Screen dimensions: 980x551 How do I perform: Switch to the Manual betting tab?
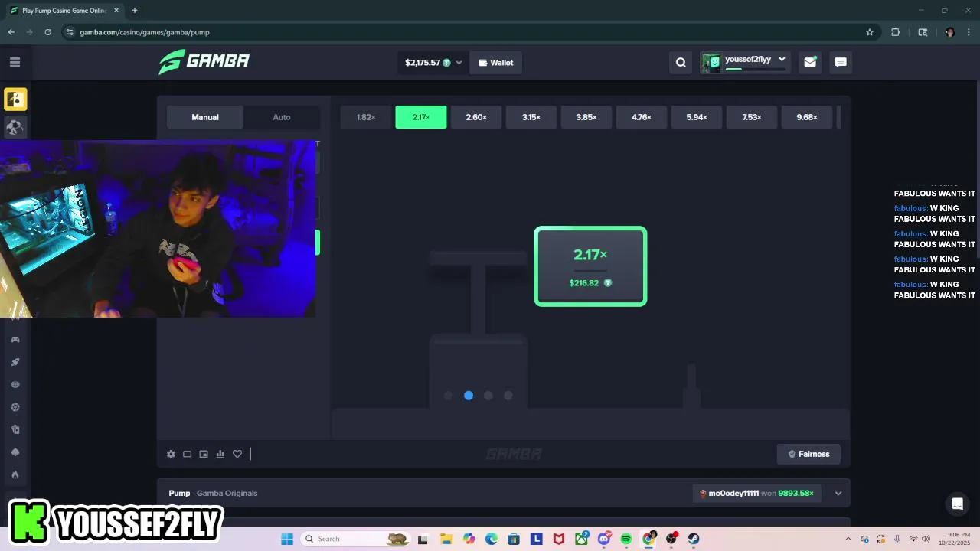point(205,117)
